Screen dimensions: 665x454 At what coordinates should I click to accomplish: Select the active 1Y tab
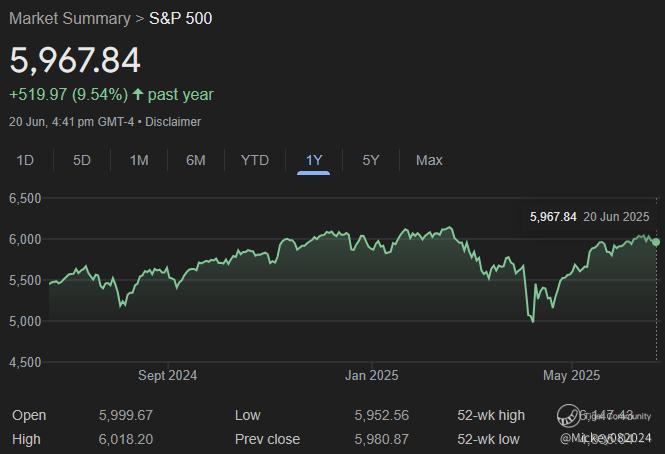[314, 160]
